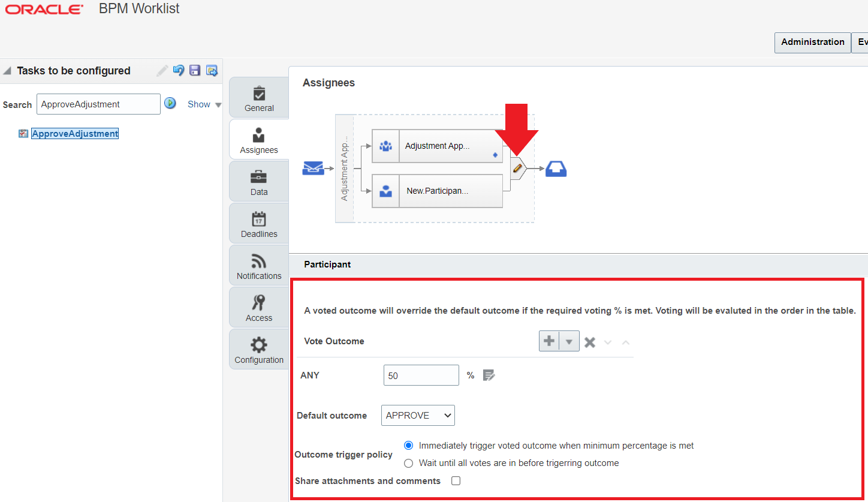The height and width of the screenshot is (502, 868).
Task: Open the Notifications tab
Action: click(x=259, y=266)
